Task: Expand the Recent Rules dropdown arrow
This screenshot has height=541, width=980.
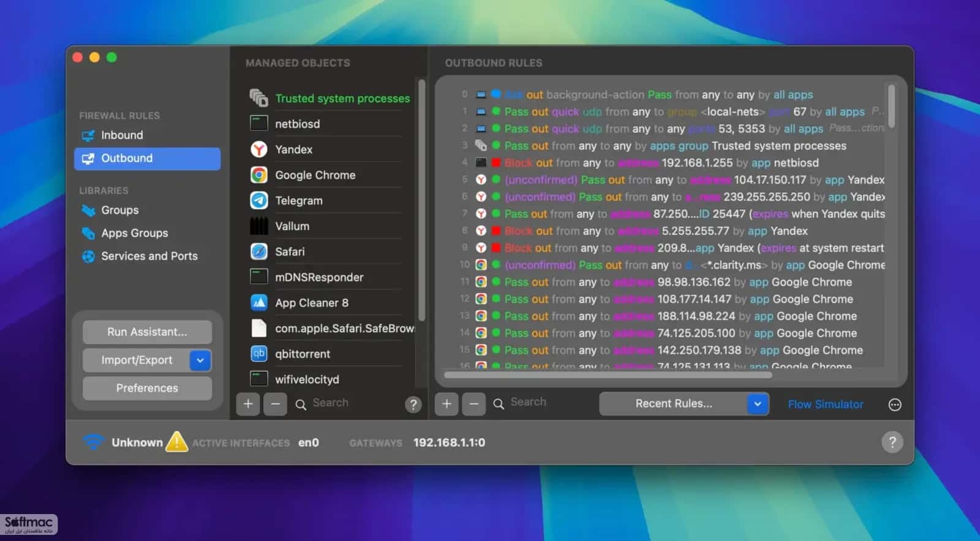Action: pyautogui.click(x=758, y=404)
